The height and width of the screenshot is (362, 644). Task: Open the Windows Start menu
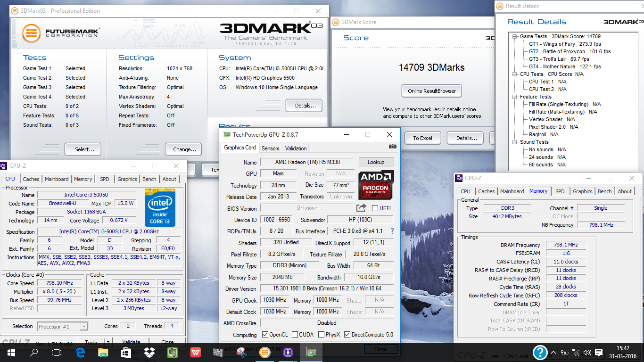(x=10, y=352)
